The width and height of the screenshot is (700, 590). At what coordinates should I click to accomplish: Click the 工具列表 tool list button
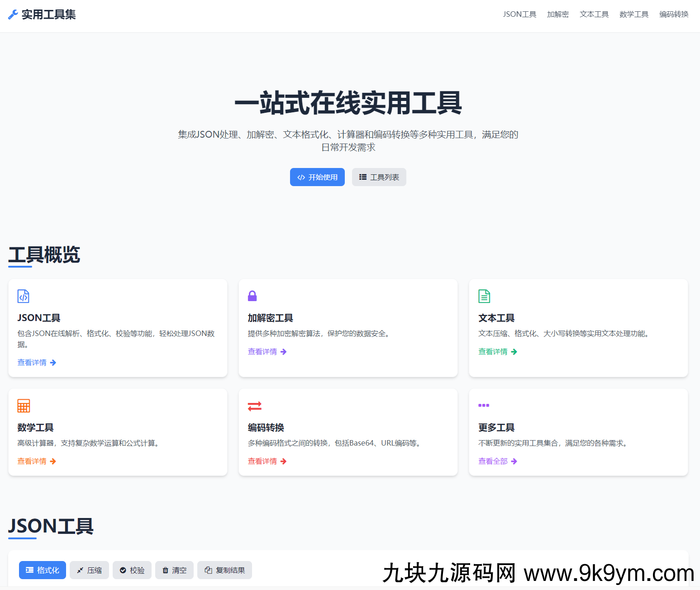(379, 177)
